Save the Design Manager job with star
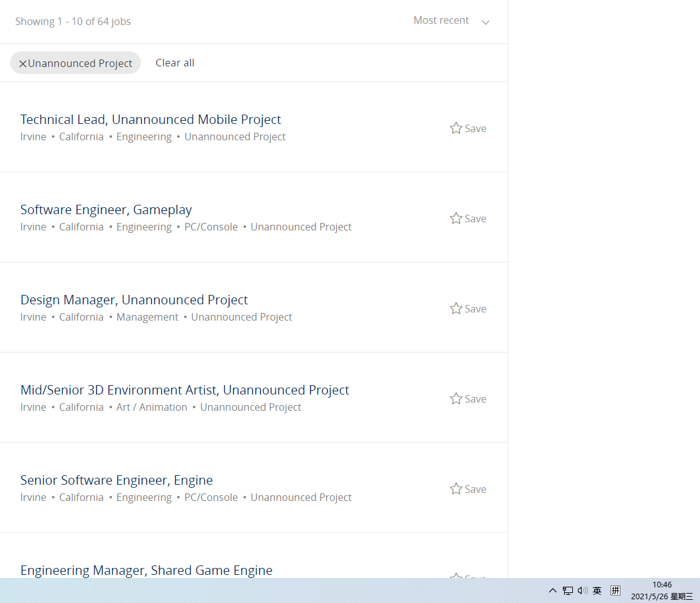The width and height of the screenshot is (700, 603). pos(468,309)
